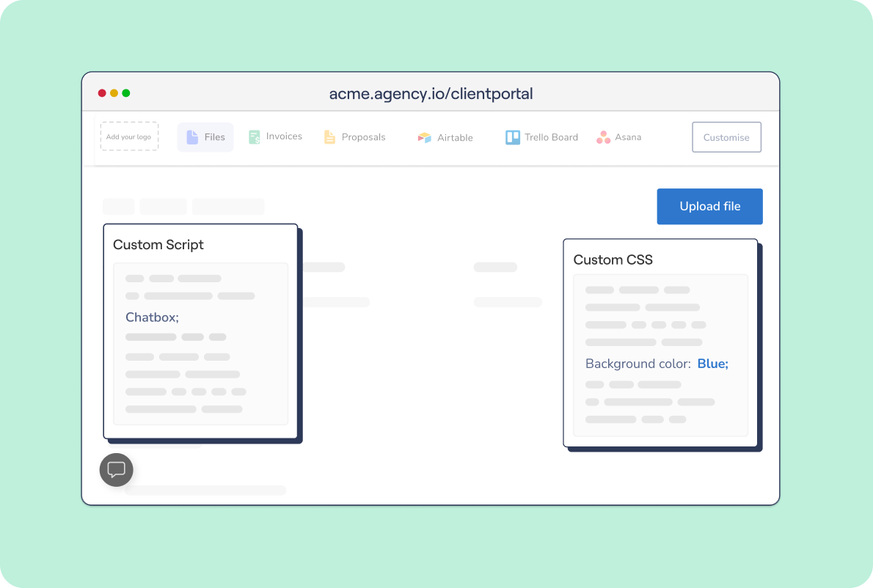This screenshot has height=588, width=873.
Task: Click the Trello Board icon
Action: coord(511,136)
